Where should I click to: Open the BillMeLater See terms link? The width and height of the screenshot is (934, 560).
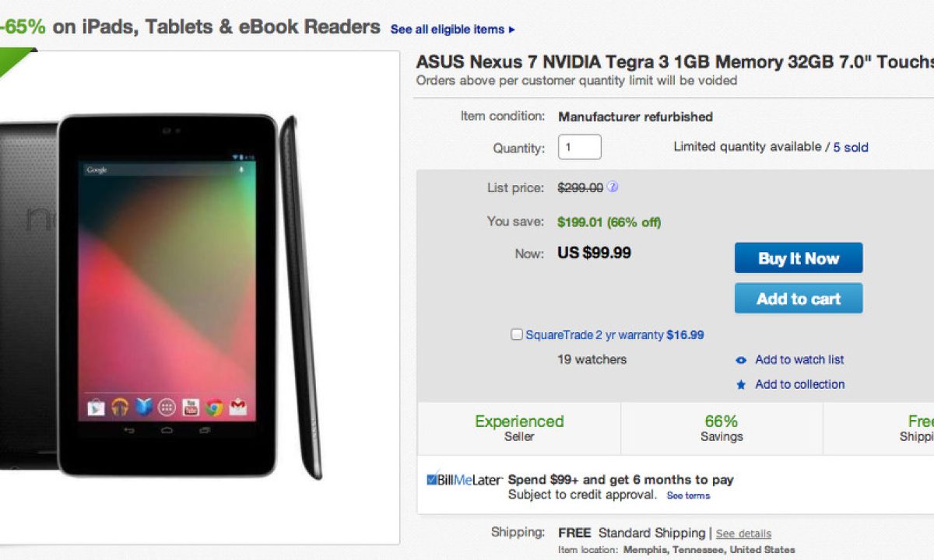pos(688,495)
